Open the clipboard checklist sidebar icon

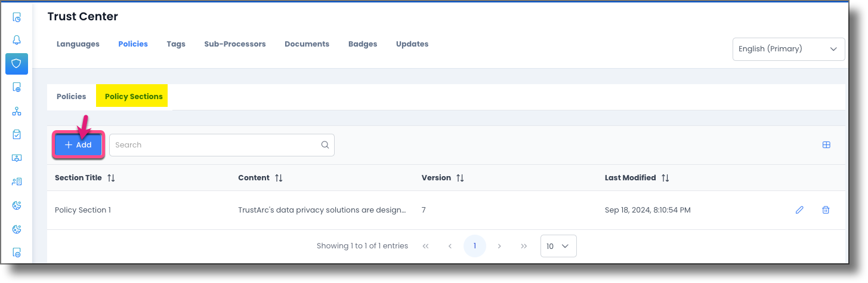click(17, 134)
